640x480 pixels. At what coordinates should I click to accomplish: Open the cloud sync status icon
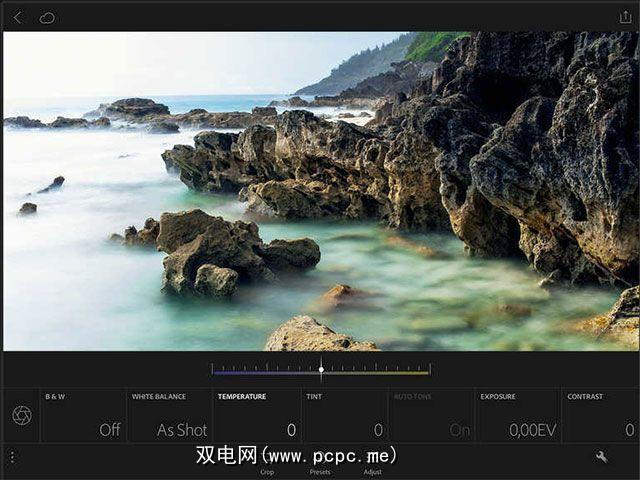[x=47, y=18]
